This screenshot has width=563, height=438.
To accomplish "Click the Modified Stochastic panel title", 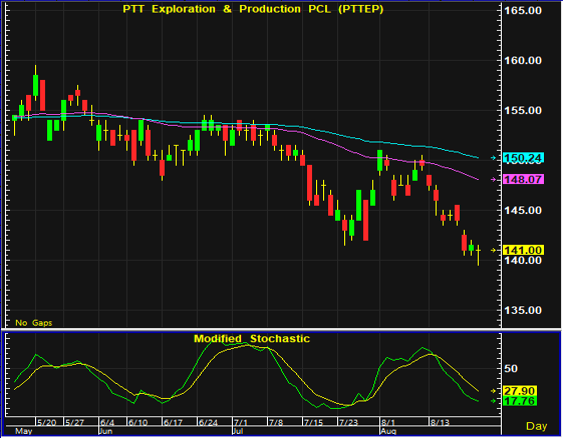I will [x=252, y=339].
